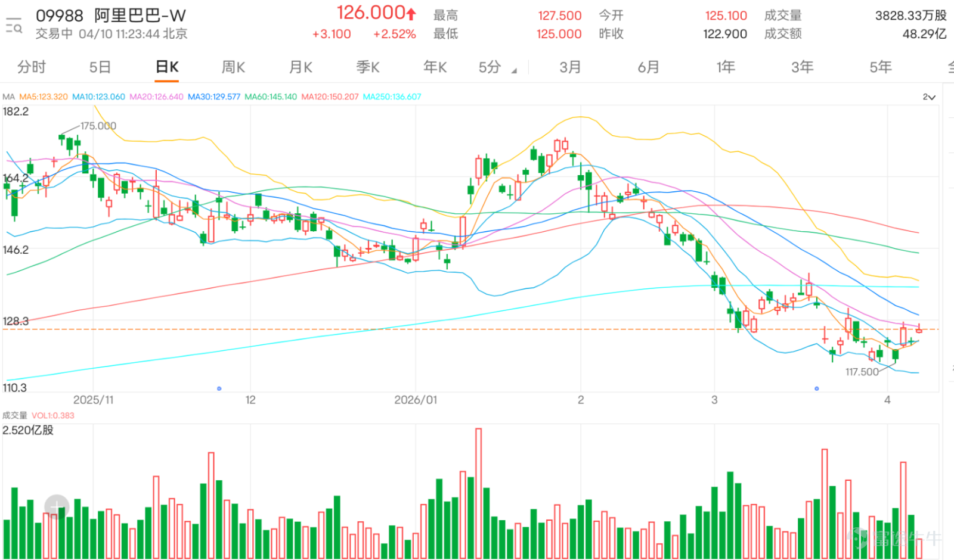Viewport: 954px width, 560px height.
Task: Pick the 5年 range
Action: [x=881, y=67]
